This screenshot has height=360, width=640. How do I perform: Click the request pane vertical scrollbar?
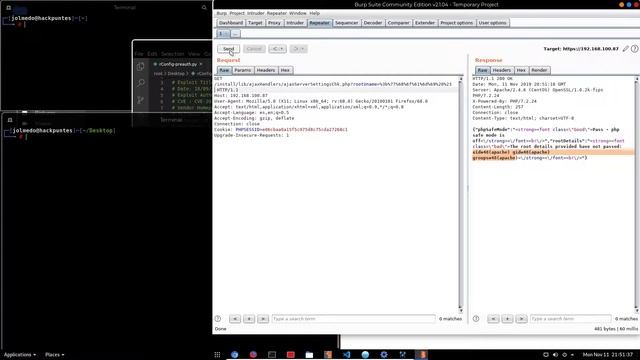(x=461, y=194)
